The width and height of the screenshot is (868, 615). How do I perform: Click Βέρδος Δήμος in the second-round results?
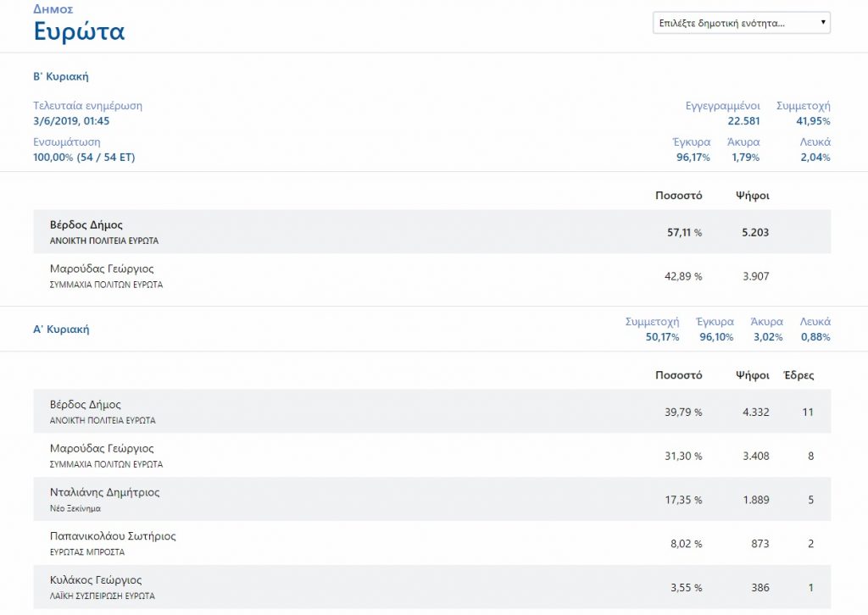pos(86,225)
